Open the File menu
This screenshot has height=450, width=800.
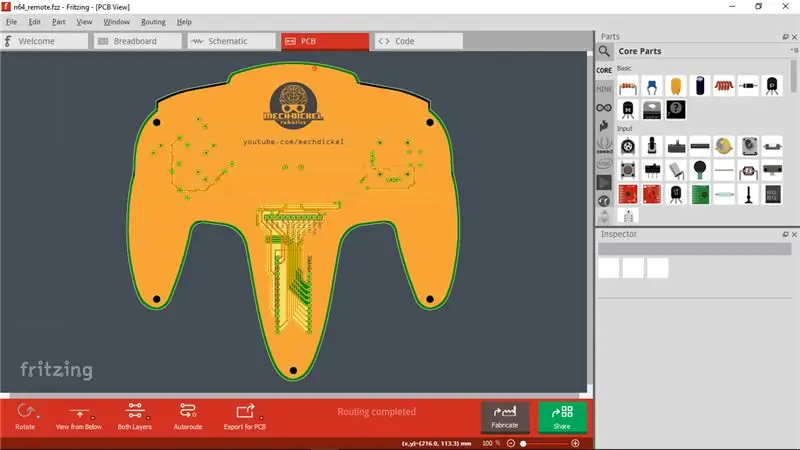pos(11,22)
